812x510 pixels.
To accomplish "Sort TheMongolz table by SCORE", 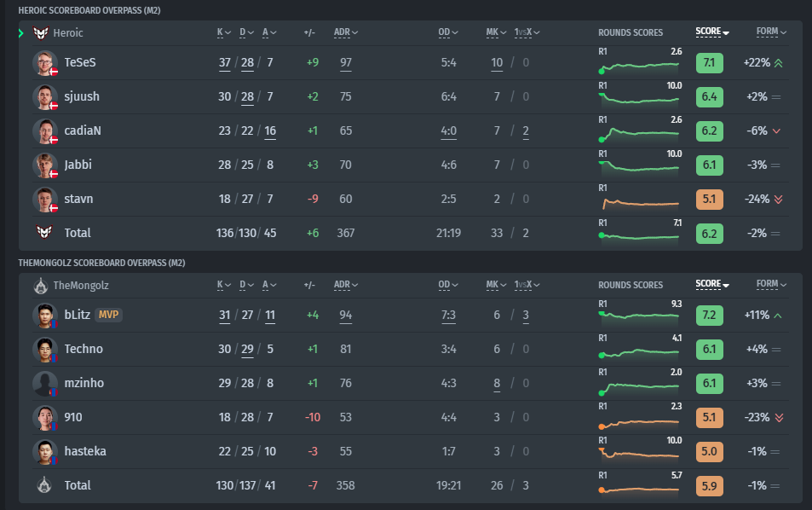I will click(712, 284).
